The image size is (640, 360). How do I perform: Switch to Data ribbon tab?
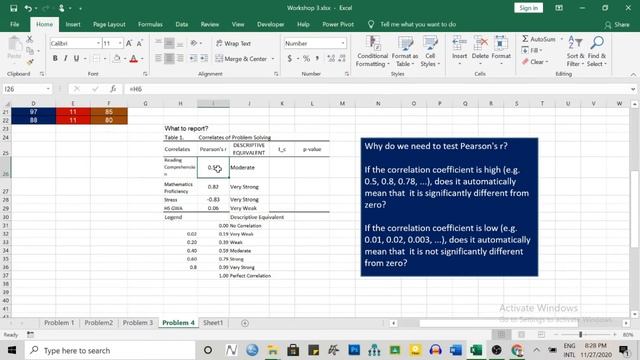[182, 24]
